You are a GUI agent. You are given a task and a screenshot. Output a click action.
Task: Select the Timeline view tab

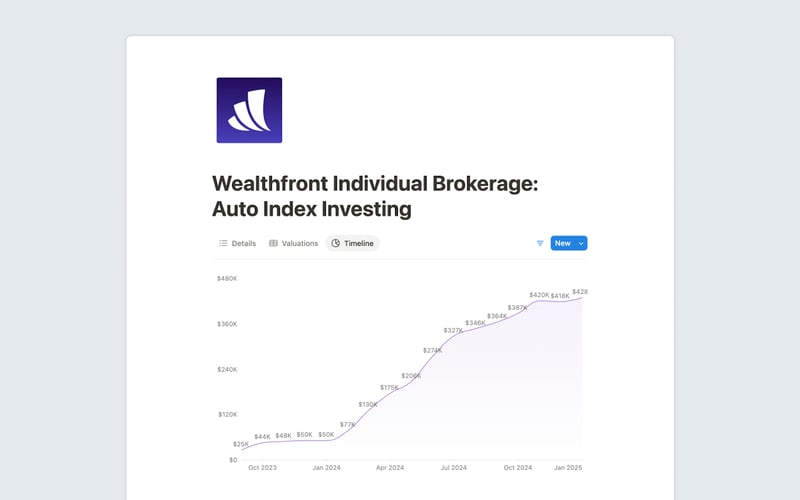point(353,243)
